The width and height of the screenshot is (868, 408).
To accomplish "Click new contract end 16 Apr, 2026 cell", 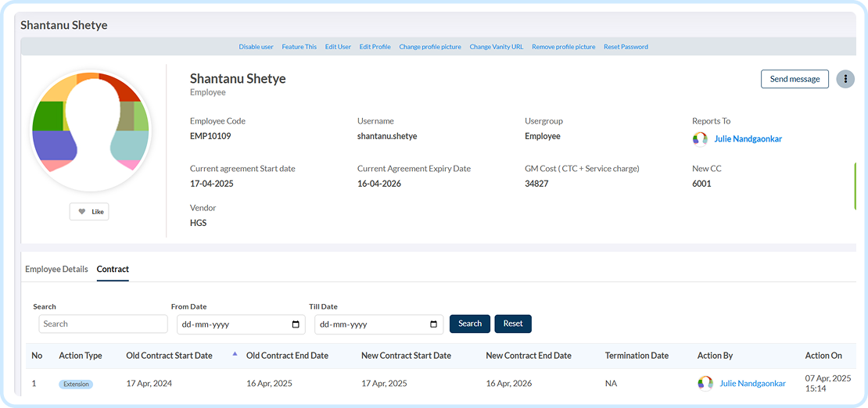I will coord(509,383).
